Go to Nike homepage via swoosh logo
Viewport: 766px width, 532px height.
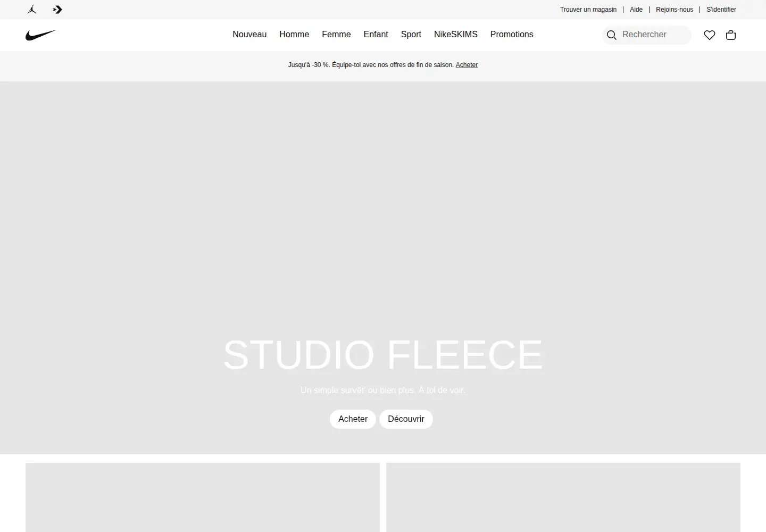[x=41, y=35]
